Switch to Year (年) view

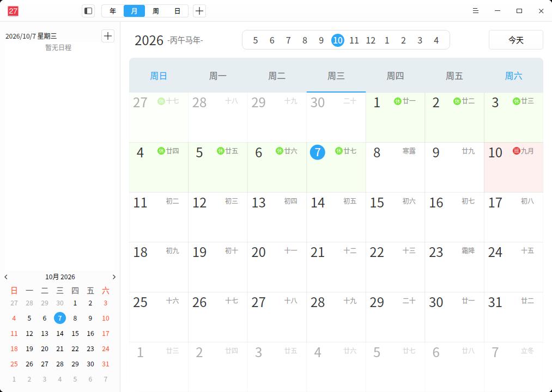click(113, 11)
